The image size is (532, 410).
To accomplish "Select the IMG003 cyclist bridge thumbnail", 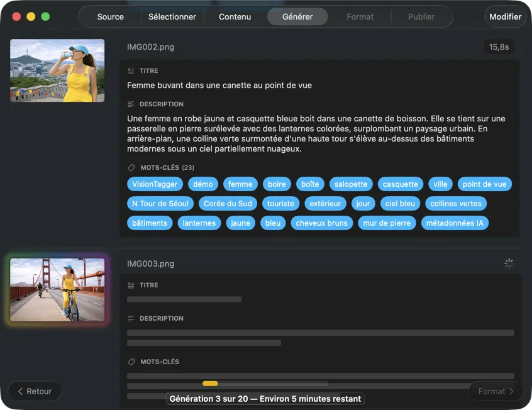I will point(57,290).
